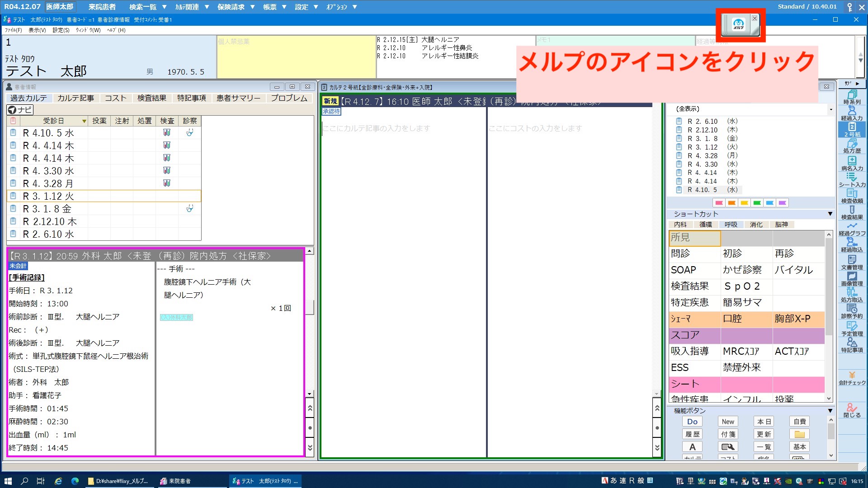This screenshot has width=868, height=488.
Task: Click the 閉じる close chart icon
Action: pyautogui.click(x=852, y=410)
